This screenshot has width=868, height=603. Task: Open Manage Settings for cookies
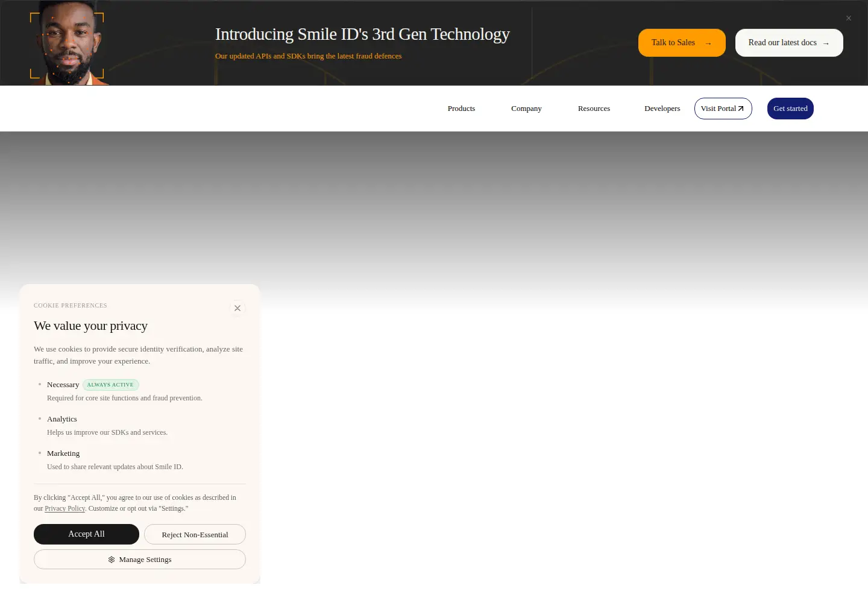point(140,560)
